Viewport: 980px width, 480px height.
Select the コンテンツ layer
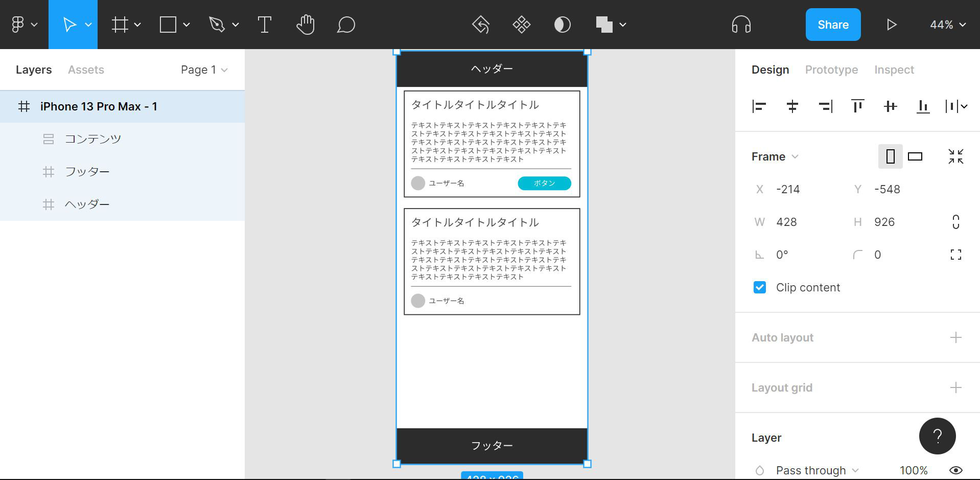(x=122, y=139)
